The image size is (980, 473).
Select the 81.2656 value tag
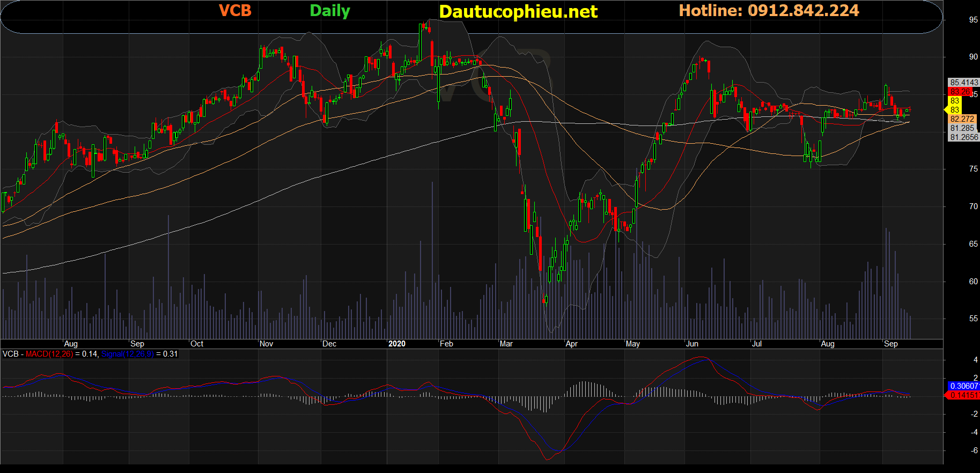click(963, 137)
